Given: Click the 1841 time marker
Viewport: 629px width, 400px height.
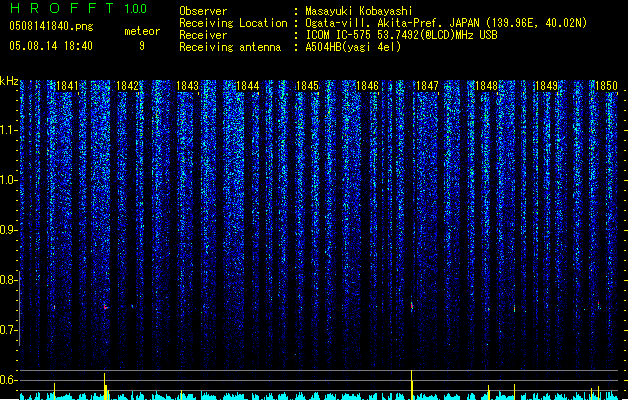Looking at the screenshot, I should 67,86.
